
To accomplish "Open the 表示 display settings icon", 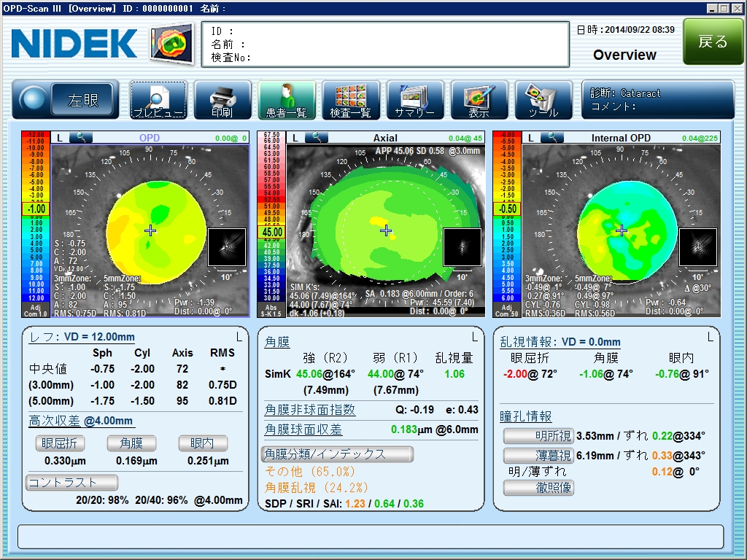I will click(x=479, y=100).
